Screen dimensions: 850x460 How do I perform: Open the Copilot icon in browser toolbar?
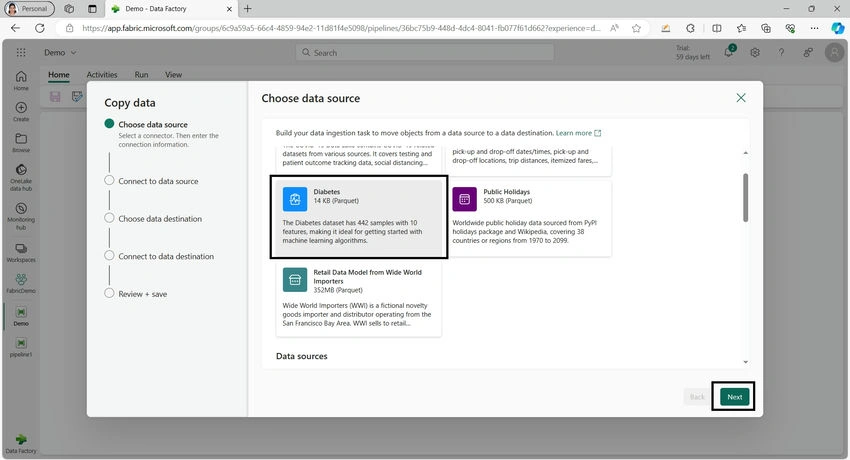(x=838, y=28)
